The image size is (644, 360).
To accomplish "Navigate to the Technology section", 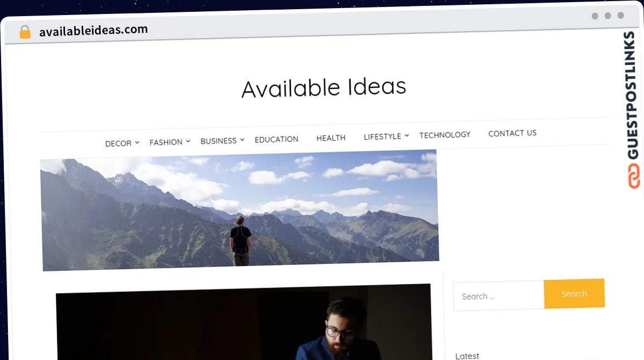I will tap(445, 135).
